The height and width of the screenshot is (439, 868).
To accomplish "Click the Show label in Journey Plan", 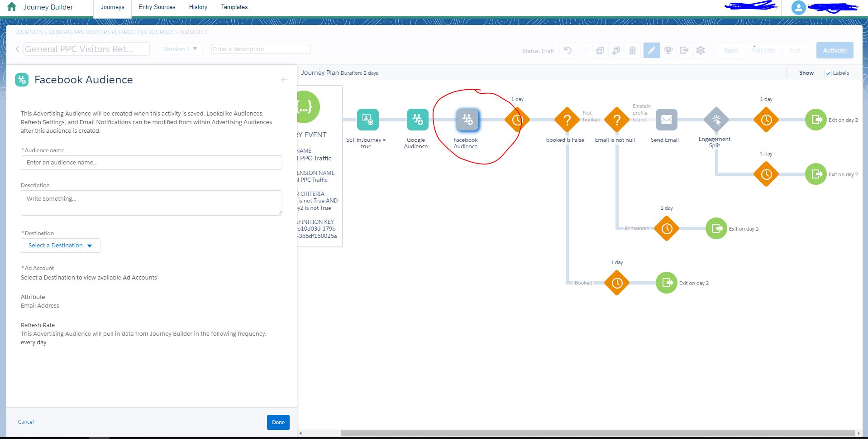I will [x=806, y=73].
